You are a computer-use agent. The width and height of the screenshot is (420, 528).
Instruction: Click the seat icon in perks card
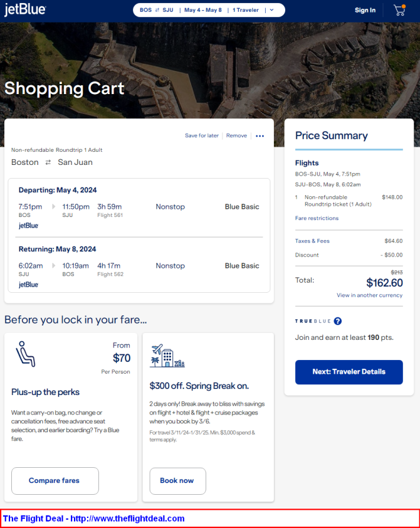click(x=25, y=354)
